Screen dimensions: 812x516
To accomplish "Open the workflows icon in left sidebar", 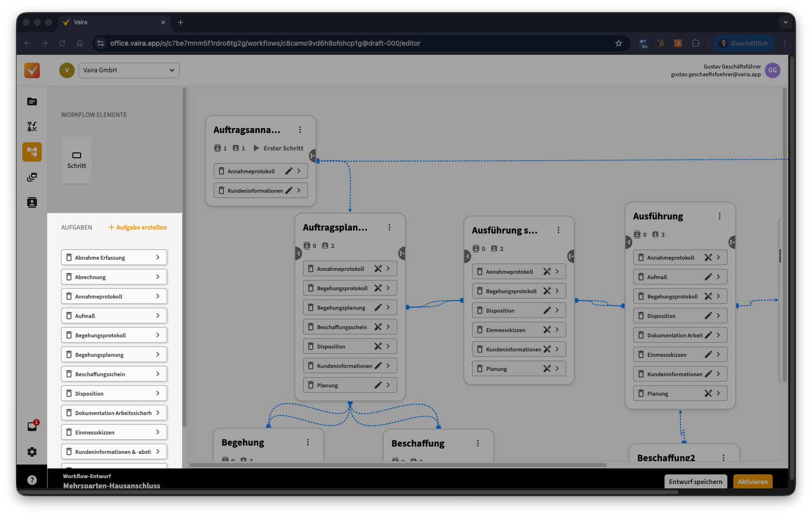I will 32,152.
